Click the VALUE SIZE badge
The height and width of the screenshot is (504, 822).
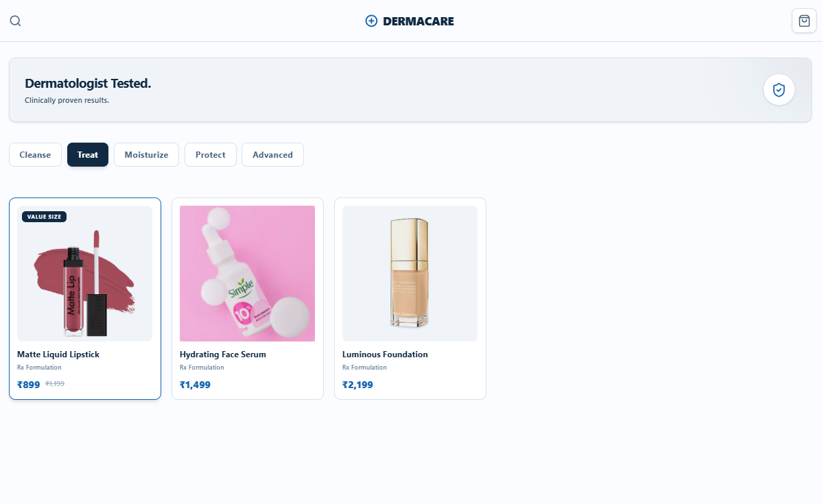44,217
